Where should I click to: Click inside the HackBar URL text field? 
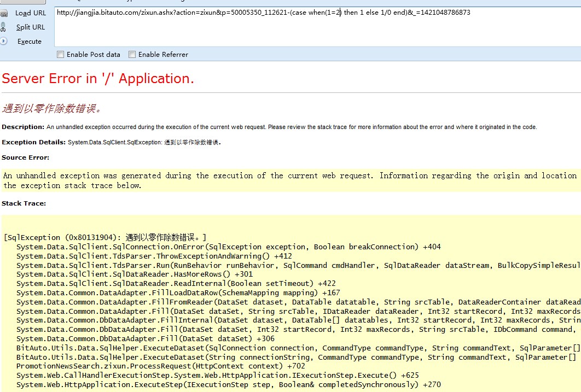coord(317,27)
